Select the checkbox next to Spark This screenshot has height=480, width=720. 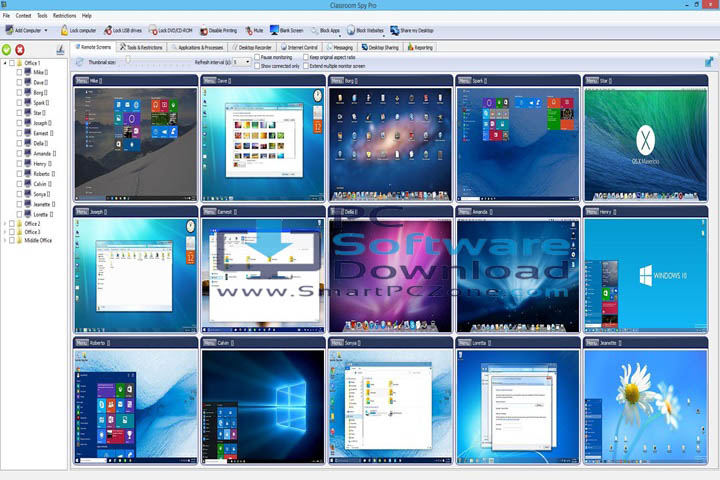(19, 103)
